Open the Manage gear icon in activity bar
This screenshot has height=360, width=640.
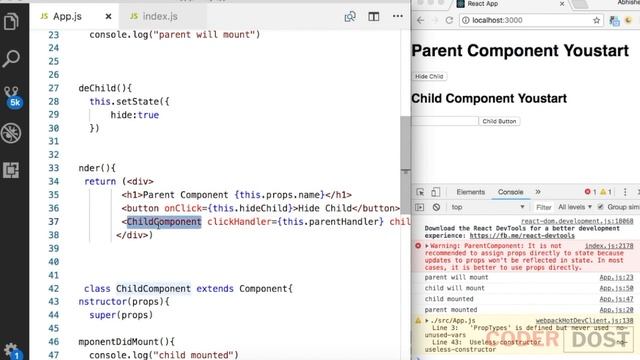tap(11, 351)
